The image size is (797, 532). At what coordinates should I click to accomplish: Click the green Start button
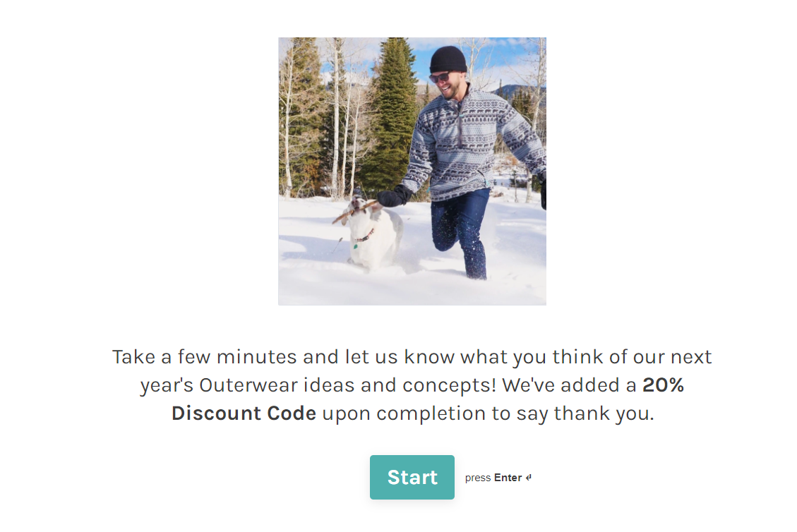point(412,478)
